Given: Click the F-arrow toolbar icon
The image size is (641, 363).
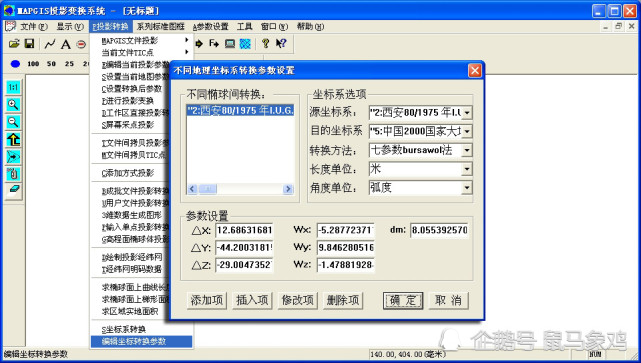Looking at the screenshot, I should (214, 43).
